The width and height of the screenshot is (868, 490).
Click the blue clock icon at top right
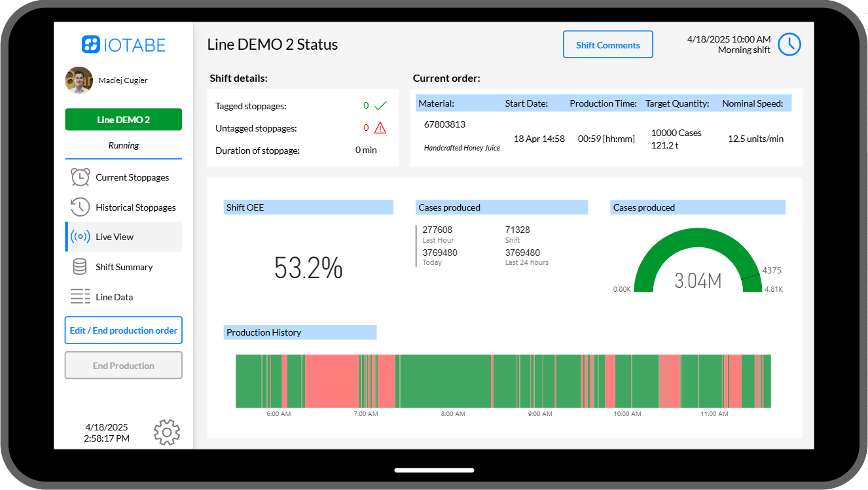789,44
